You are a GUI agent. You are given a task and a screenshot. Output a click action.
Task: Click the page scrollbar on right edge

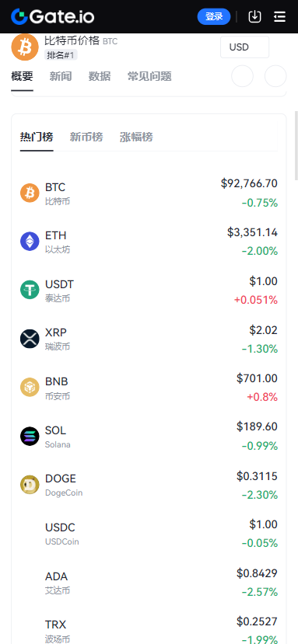(296, 145)
